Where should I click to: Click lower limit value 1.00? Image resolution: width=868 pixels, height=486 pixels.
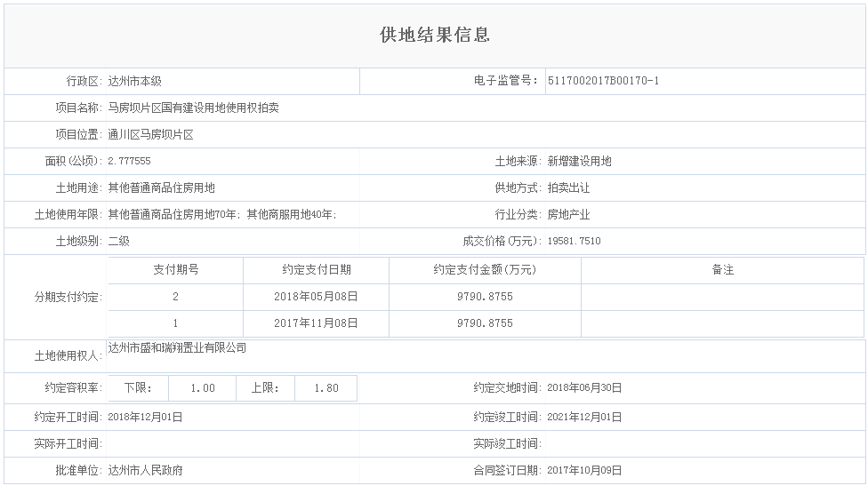[203, 388]
